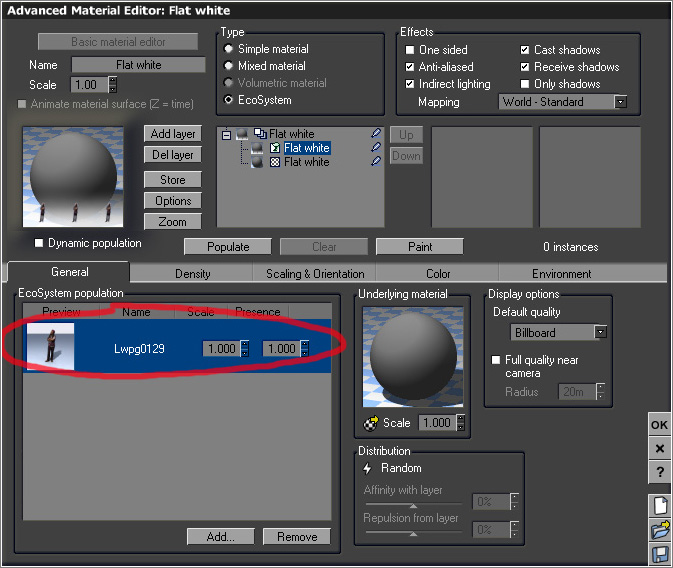Collapse the Flat white layer tree
673x568 pixels.
[226, 135]
